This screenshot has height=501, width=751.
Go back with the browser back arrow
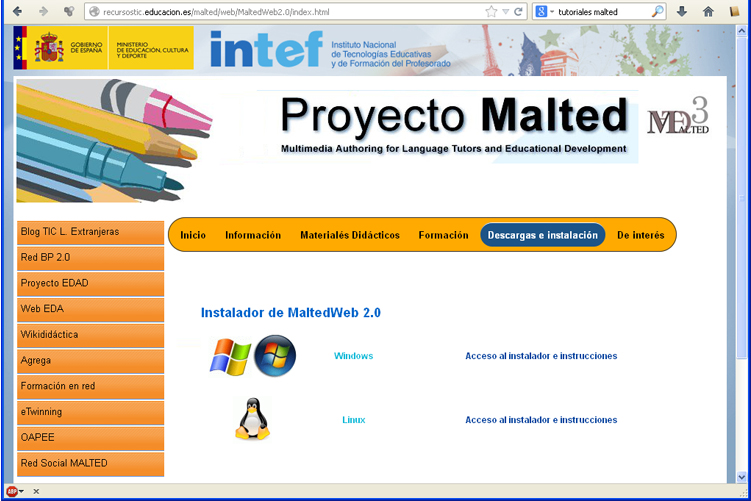pos(17,11)
